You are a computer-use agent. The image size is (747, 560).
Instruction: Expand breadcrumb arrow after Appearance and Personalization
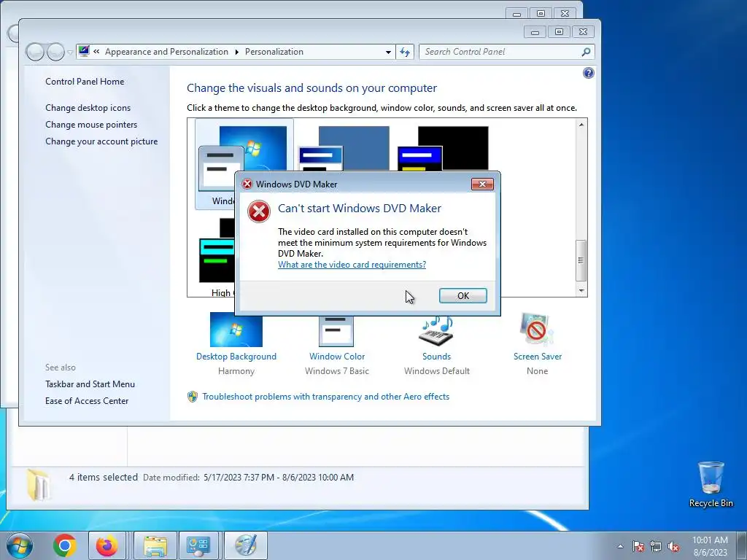click(x=237, y=52)
